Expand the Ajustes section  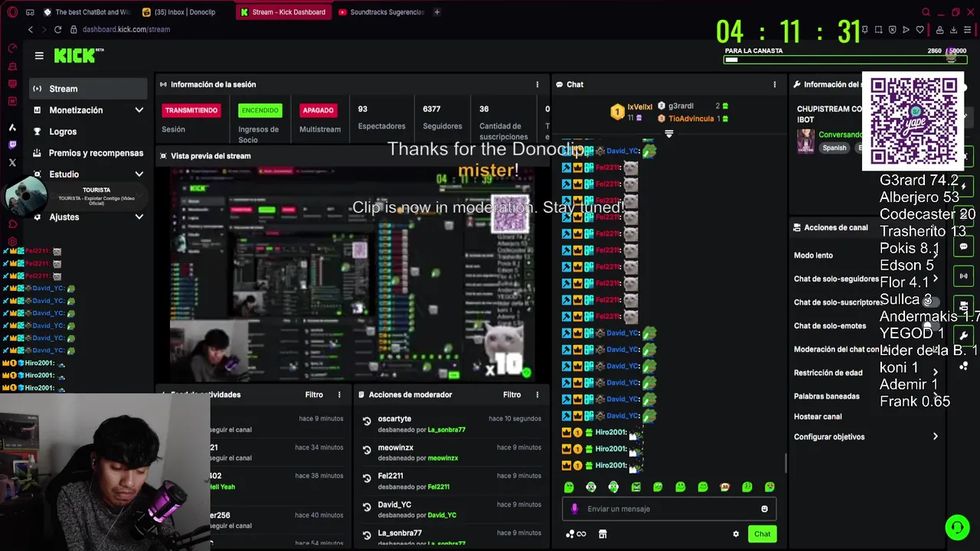tap(88, 217)
